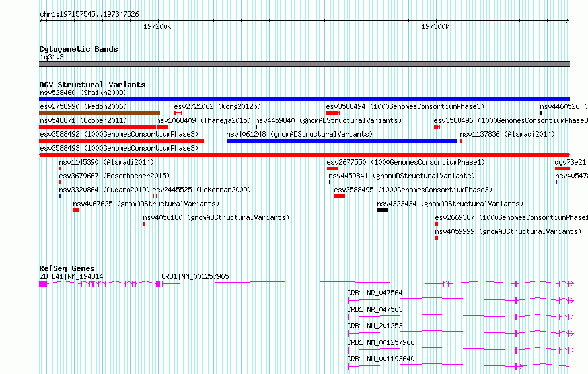Click nsv1137836 (Alsmadi2014) label
Viewport: 588px width, 374px height.
pos(507,134)
